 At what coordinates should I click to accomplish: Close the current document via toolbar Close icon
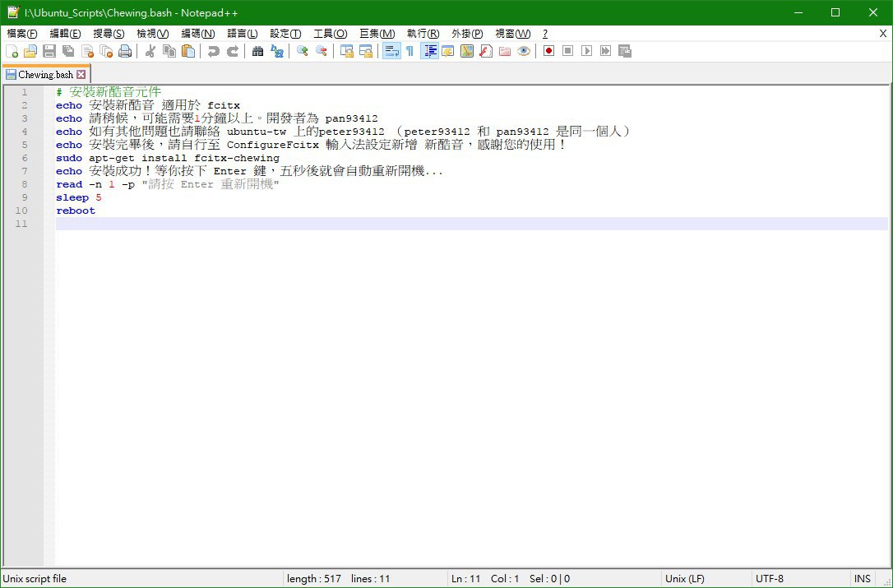click(87, 51)
